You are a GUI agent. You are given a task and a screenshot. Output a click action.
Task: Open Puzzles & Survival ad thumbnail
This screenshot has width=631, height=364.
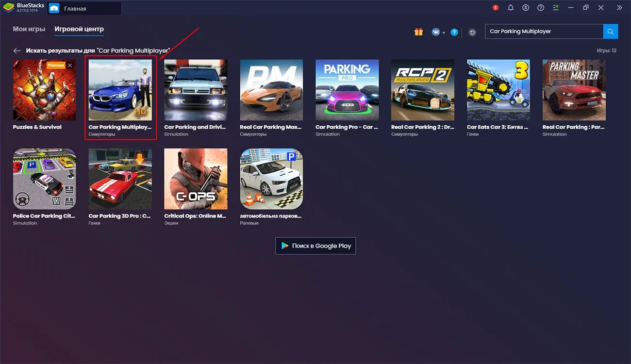[x=44, y=90]
